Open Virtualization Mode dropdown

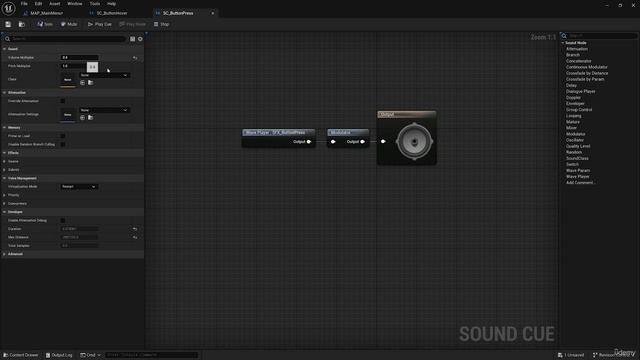coord(79,187)
